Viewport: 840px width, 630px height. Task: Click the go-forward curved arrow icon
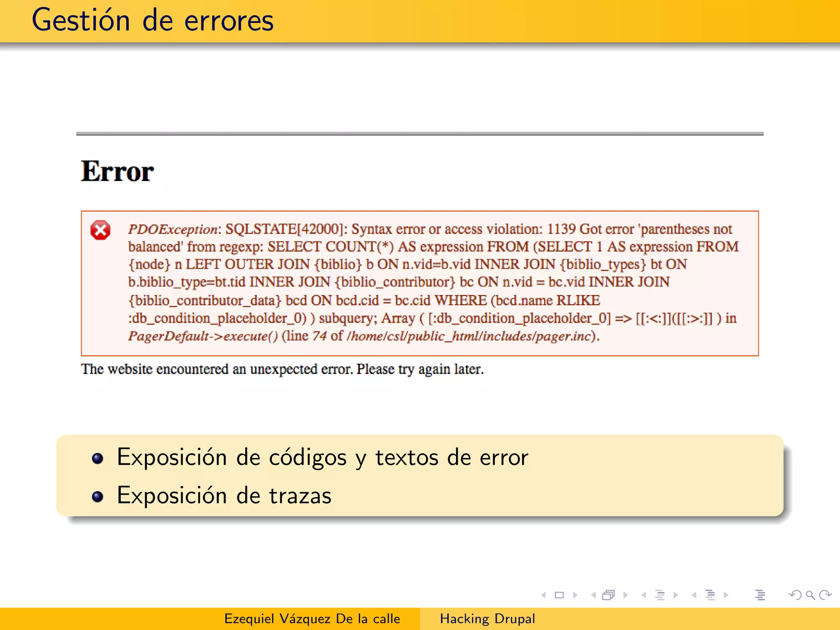(825, 595)
